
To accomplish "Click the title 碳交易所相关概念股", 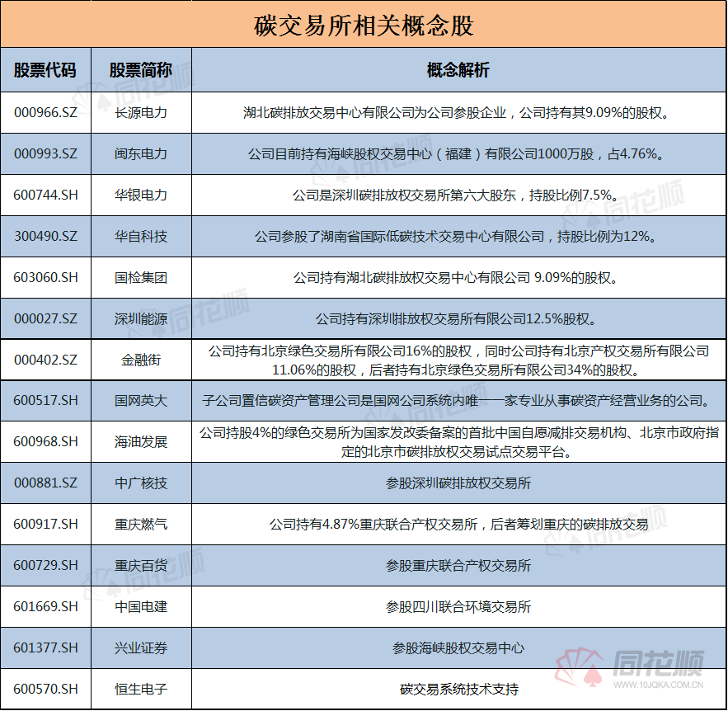I will 364,26.
